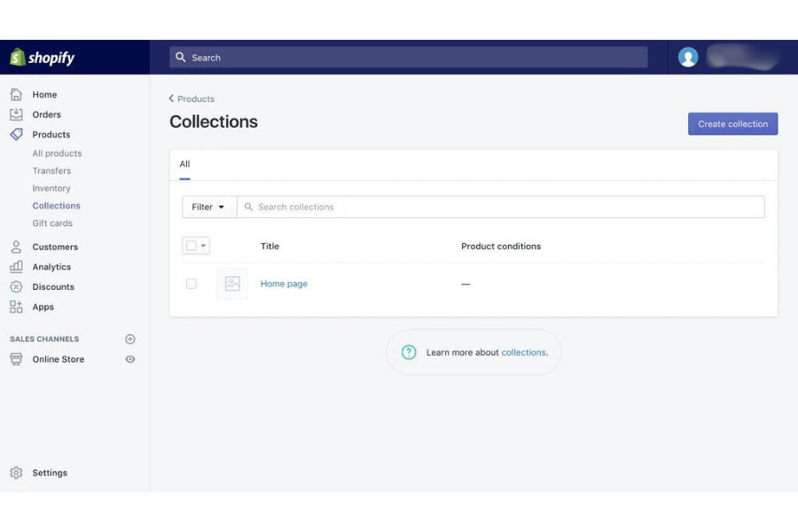Click the Online Store eye icon
The width and height of the screenshot is (798, 532).
click(130, 359)
